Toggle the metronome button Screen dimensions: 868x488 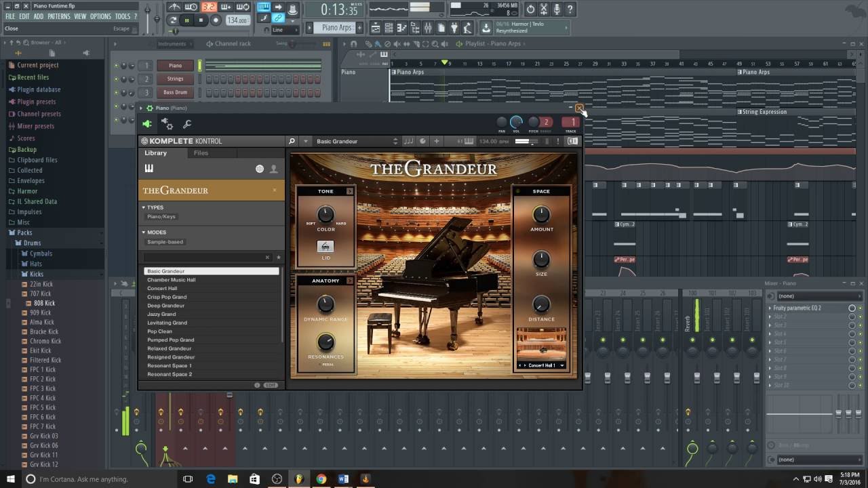coord(176,7)
